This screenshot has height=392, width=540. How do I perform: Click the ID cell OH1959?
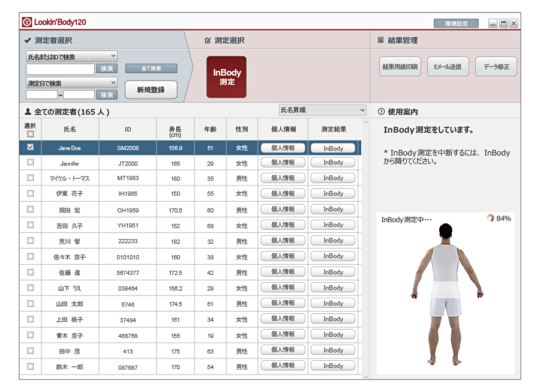pos(128,210)
